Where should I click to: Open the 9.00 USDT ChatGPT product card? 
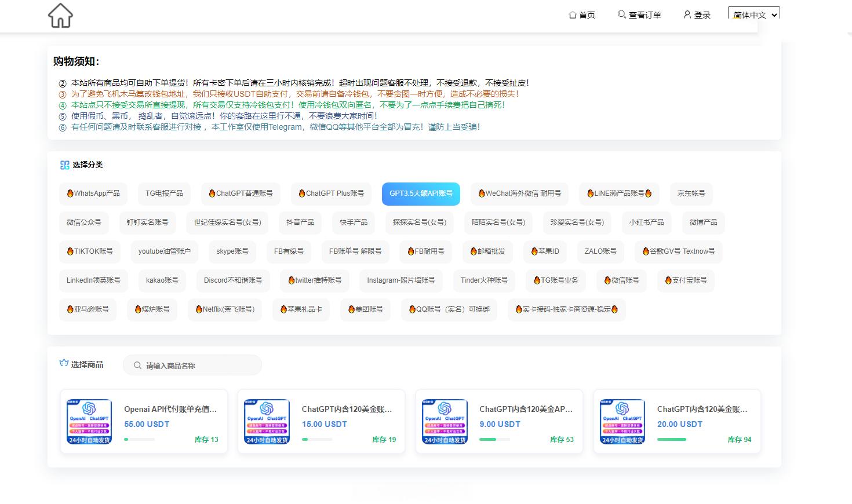point(499,422)
